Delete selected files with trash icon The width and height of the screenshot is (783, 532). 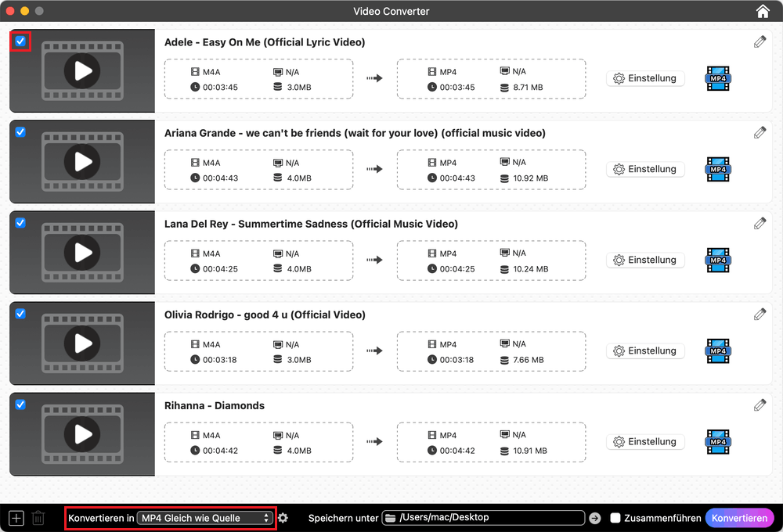(x=38, y=518)
